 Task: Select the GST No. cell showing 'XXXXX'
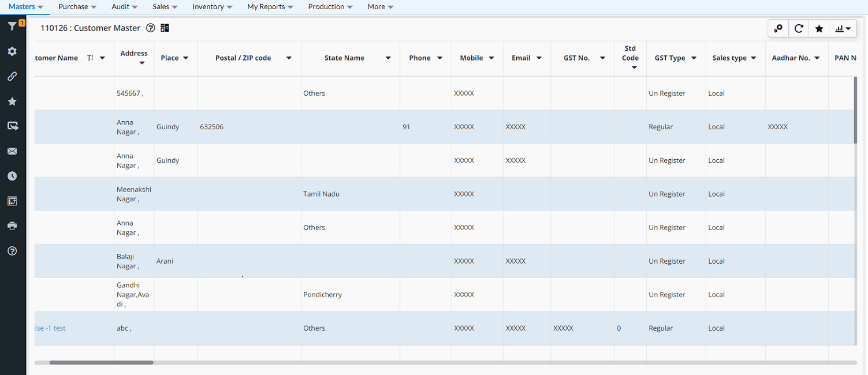tap(583, 328)
